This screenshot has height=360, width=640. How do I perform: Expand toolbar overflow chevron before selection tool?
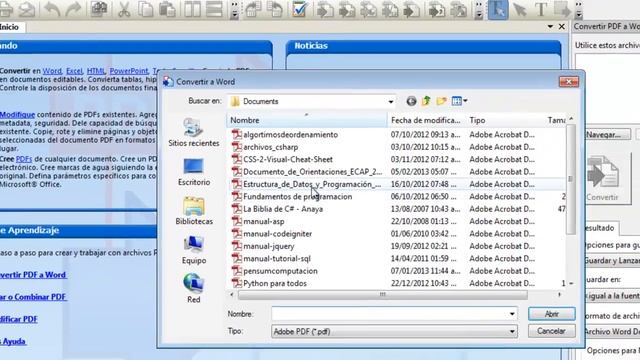(x=479, y=10)
